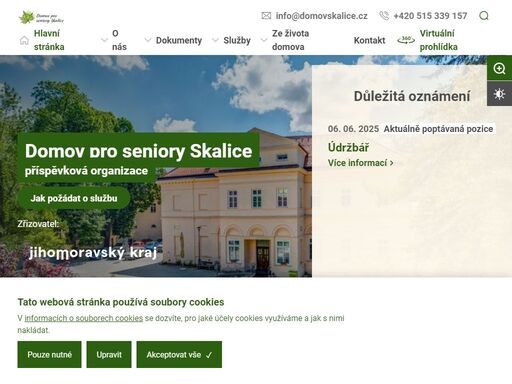The image size is (512, 384).
Task: Click the info@domovskalice.cz email link
Action: 321,16
